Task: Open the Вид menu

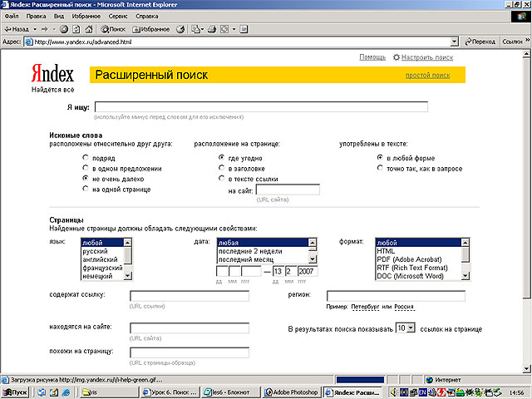Action: point(58,16)
